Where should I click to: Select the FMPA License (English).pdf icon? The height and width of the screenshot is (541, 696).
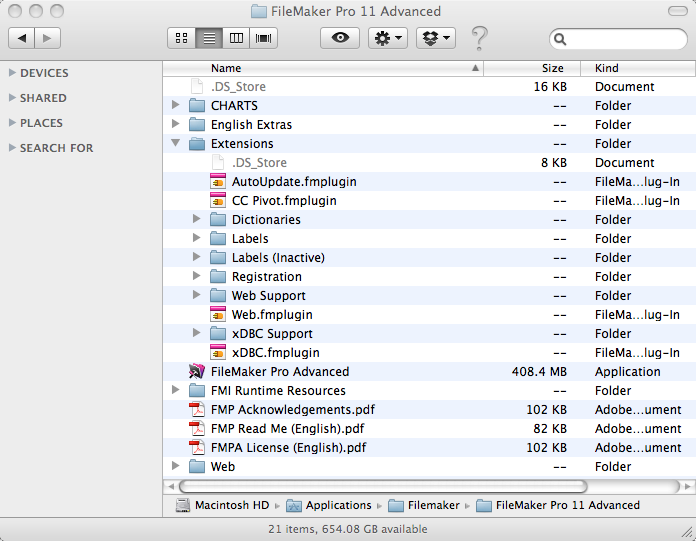pos(197,447)
